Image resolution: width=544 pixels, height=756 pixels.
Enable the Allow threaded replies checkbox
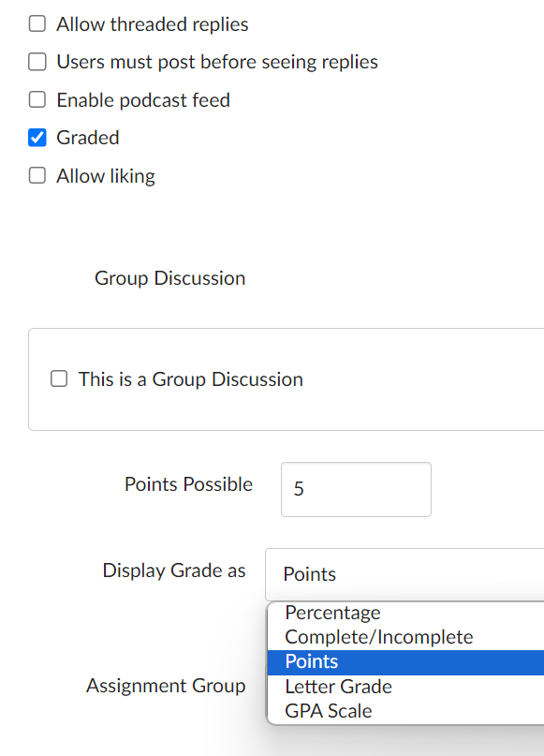tap(37, 23)
